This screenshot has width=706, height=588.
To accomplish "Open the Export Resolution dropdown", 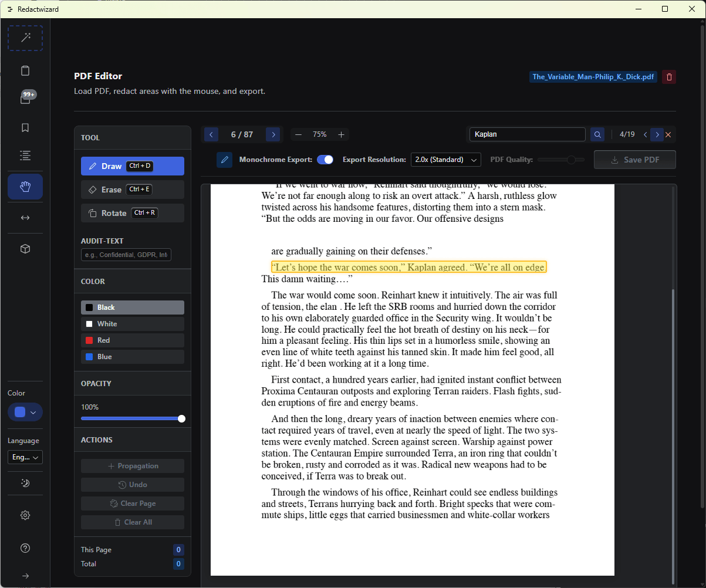I will (446, 160).
